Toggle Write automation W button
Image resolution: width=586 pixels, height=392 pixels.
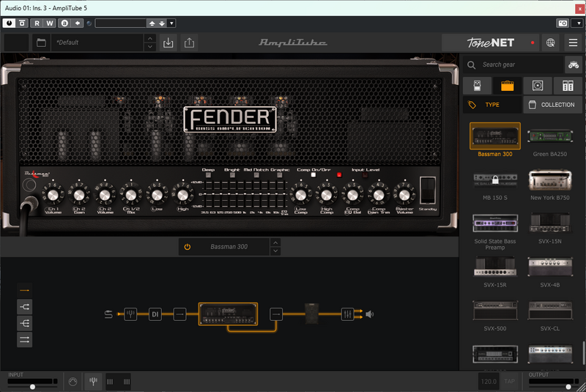(x=49, y=23)
